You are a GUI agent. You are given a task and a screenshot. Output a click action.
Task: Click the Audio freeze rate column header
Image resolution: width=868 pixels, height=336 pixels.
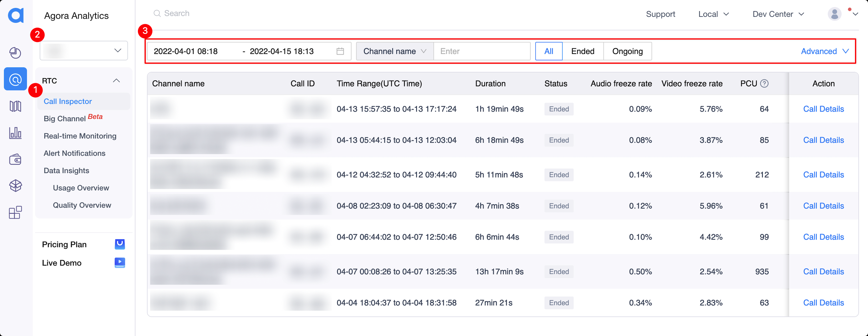(621, 84)
